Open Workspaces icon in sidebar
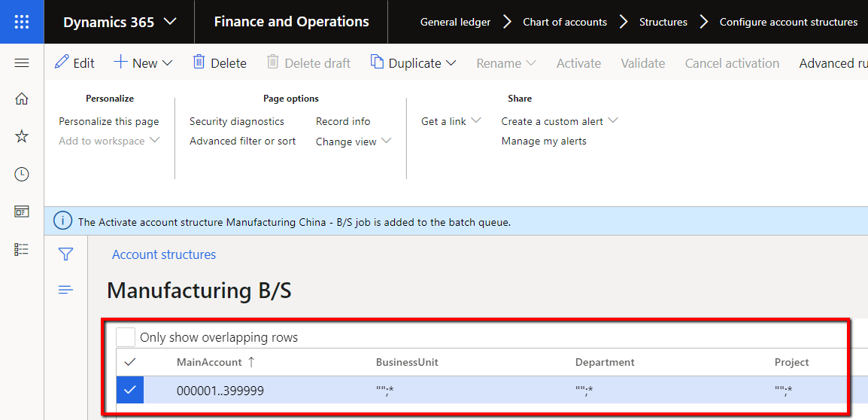Viewport: 868px width, 420px height. coord(22,212)
